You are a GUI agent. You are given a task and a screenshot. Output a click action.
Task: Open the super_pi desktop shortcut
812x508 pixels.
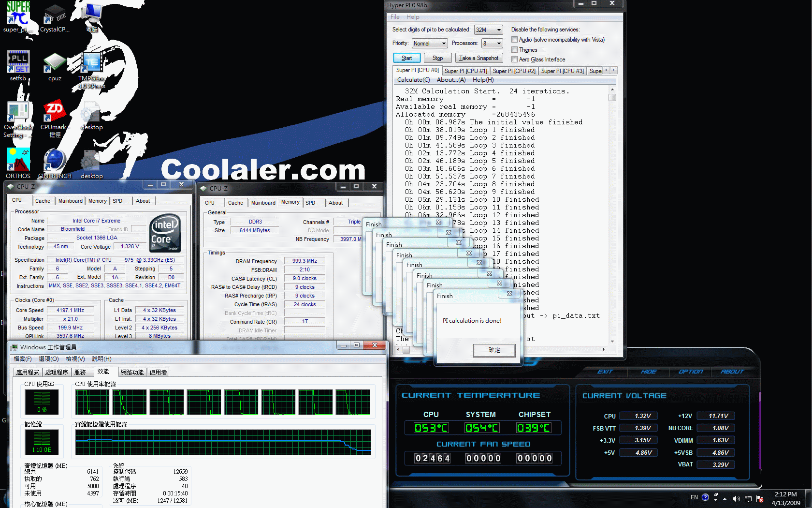click(x=18, y=17)
